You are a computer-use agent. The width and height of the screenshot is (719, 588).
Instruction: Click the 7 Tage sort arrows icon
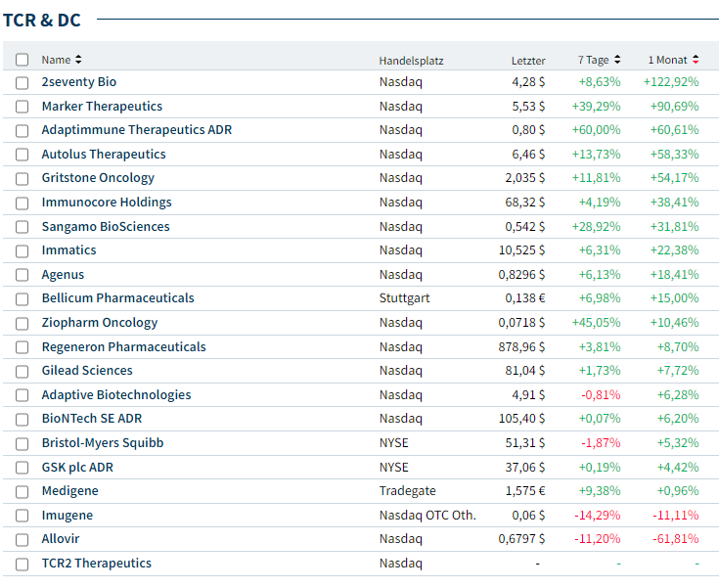point(617,60)
